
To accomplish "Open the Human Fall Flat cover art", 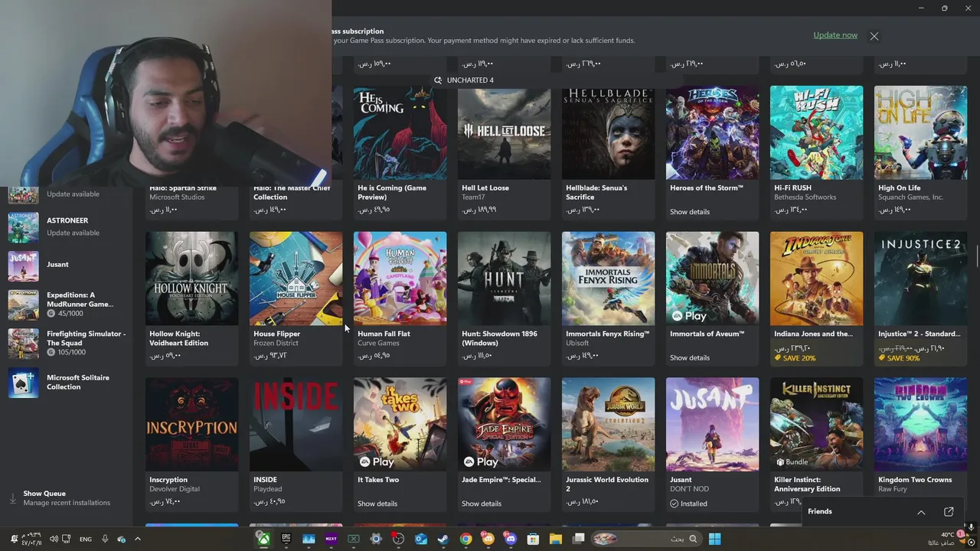I will coord(400,279).
